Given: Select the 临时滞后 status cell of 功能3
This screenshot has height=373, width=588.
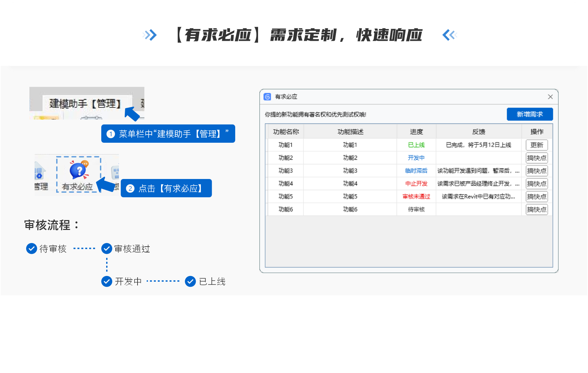Looking at the screenshot, I should click(416, 170).
